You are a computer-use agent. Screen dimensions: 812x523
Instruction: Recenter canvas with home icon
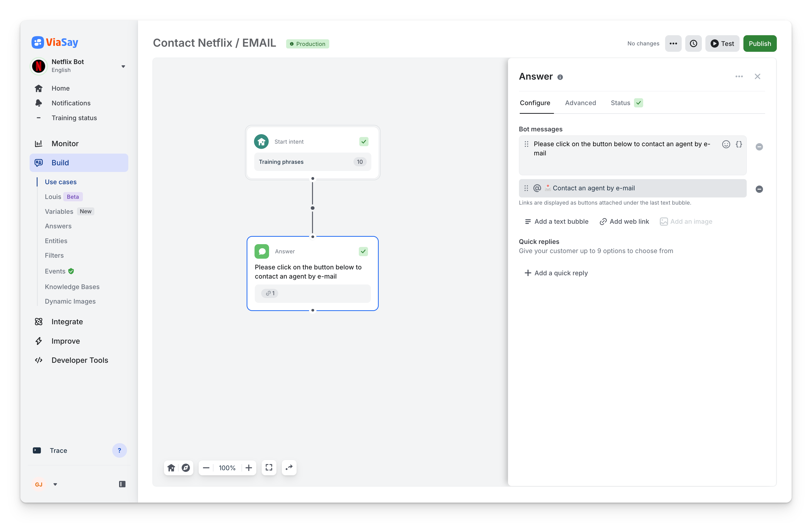171,468
